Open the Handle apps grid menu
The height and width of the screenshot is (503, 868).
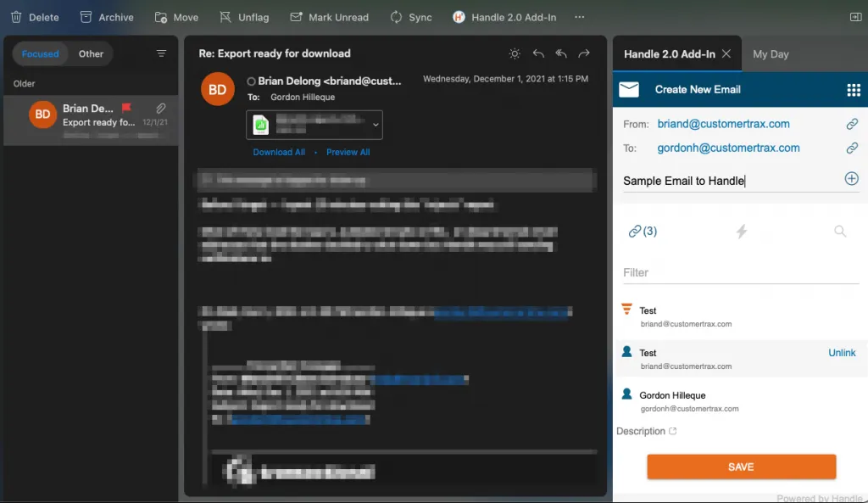(x=854, y=90)
